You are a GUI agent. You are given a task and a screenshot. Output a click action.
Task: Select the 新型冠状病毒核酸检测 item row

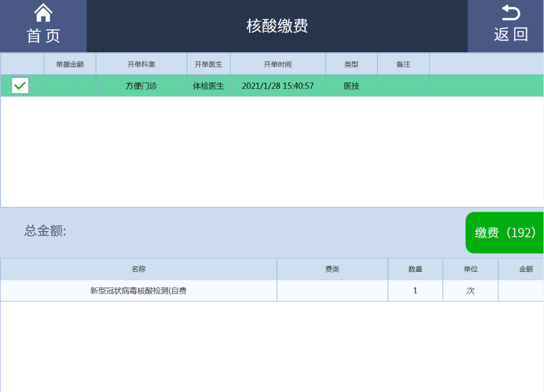coord(139,291)
